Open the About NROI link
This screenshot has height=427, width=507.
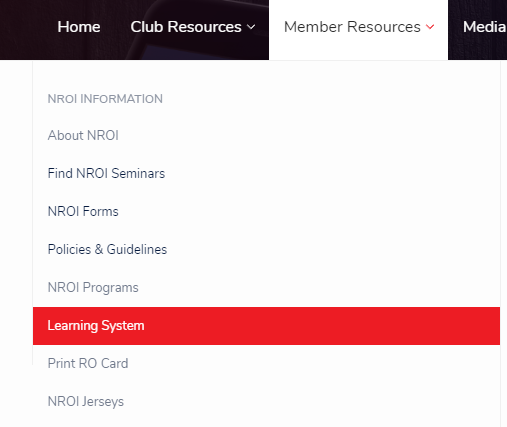click(x=83, y=135)
